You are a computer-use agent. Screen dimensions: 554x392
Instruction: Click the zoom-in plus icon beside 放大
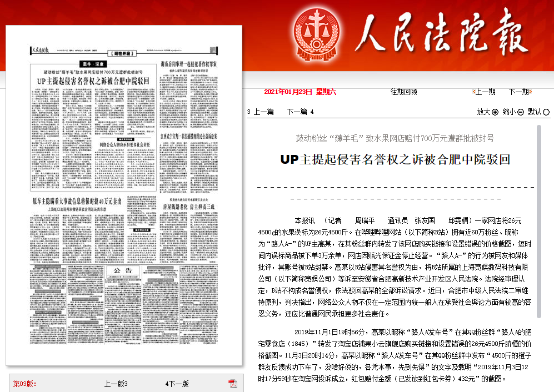click(495, 112)
